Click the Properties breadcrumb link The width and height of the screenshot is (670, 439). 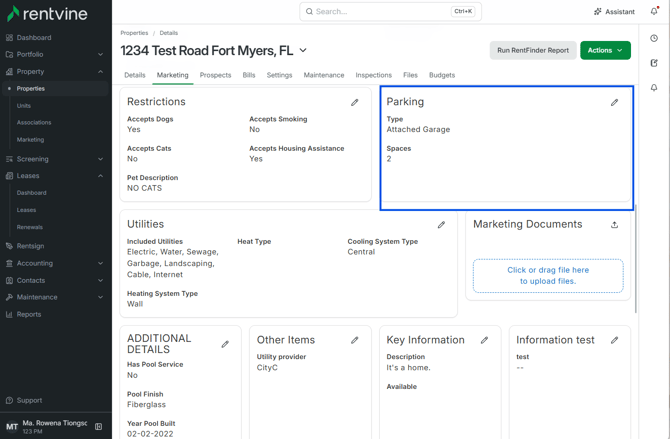click(134, 33)
